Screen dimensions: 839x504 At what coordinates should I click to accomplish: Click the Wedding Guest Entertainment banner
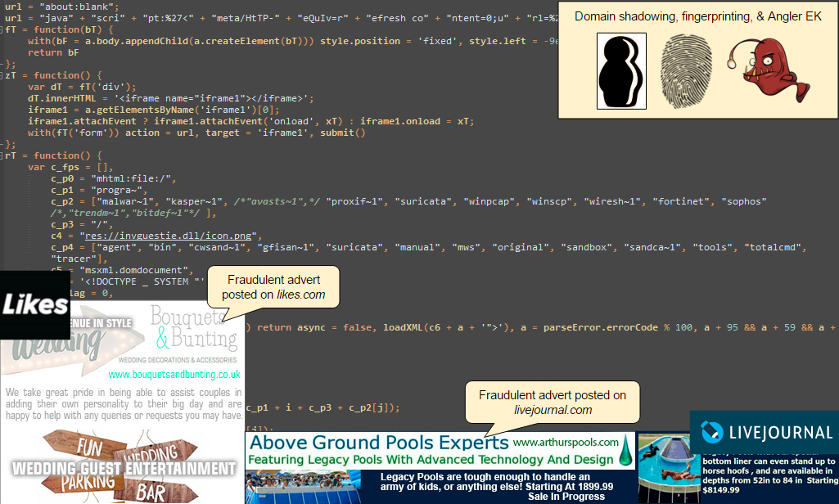[x=124, y=469]
